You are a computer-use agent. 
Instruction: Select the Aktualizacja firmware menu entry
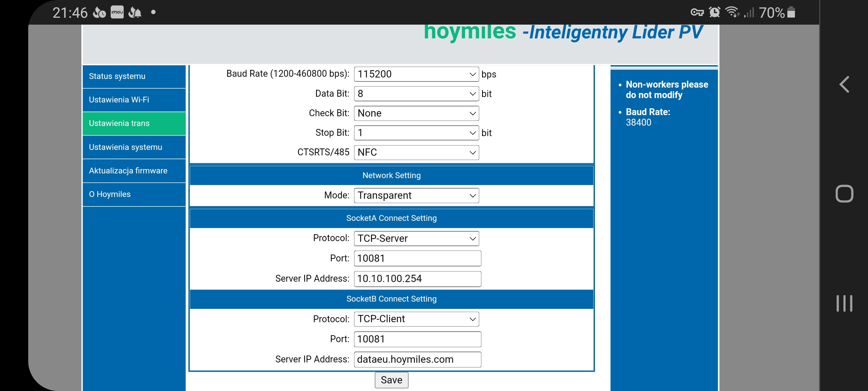[x=128, y=171]
